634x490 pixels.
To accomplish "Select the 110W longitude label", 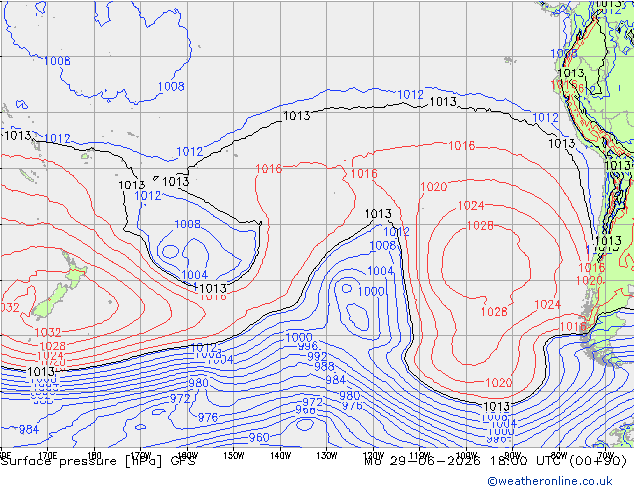I will pyautogui.click(x=420, y=456).
